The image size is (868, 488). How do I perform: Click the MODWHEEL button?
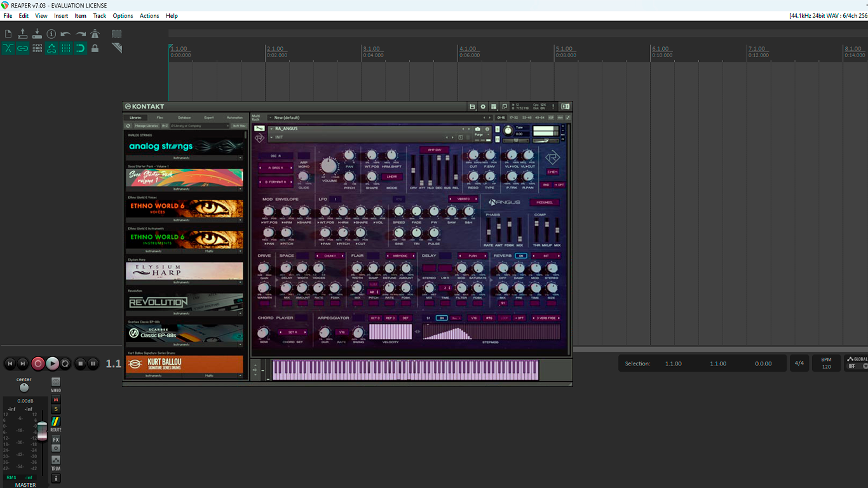(x=545, y=203)
